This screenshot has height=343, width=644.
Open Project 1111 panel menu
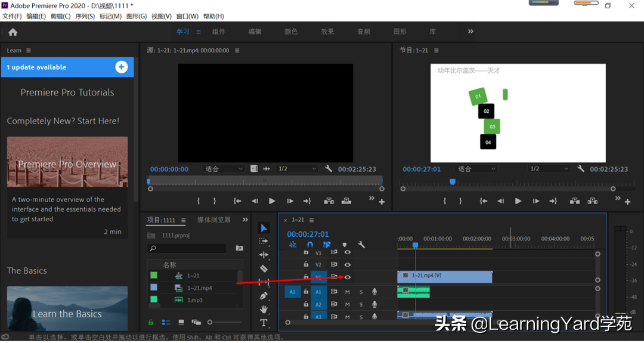pos(183,220)
